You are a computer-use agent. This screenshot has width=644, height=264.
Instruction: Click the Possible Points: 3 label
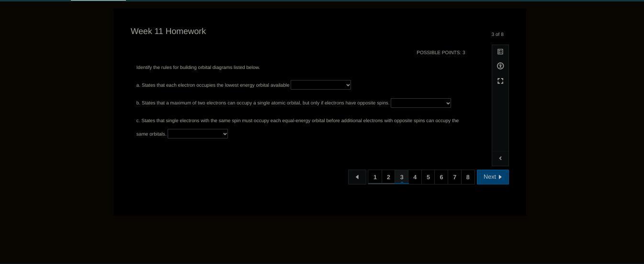tap(441, 53)
